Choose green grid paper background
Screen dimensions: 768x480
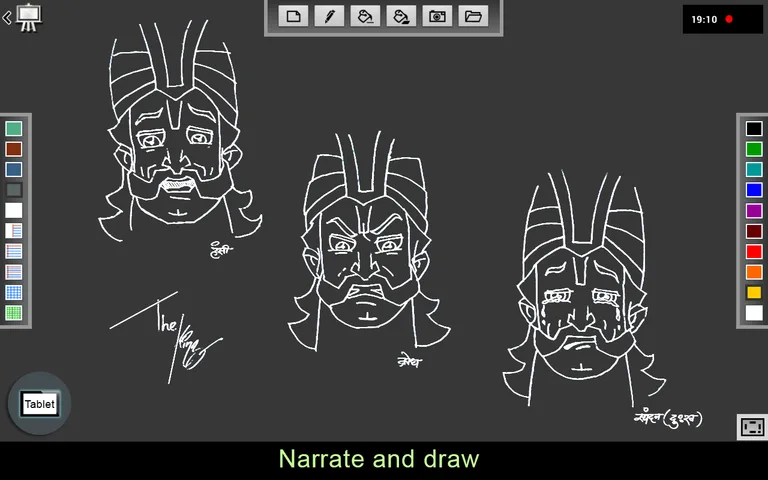[14, 313]
